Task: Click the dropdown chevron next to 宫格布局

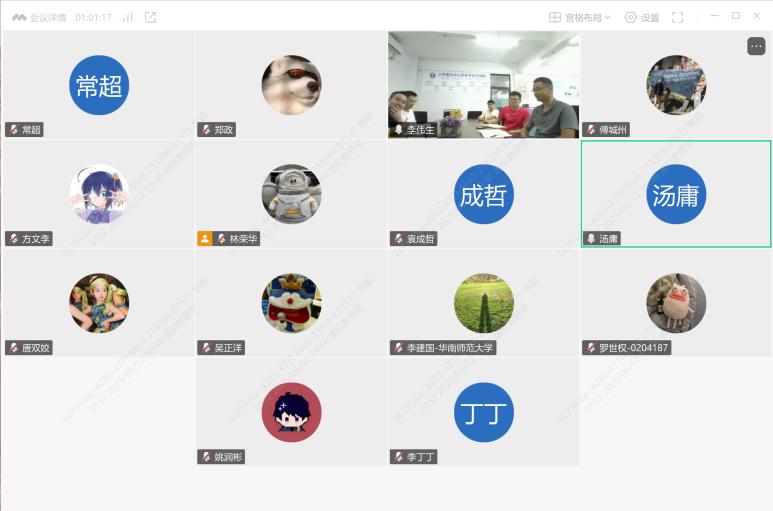Action: [x=607, y=18]
